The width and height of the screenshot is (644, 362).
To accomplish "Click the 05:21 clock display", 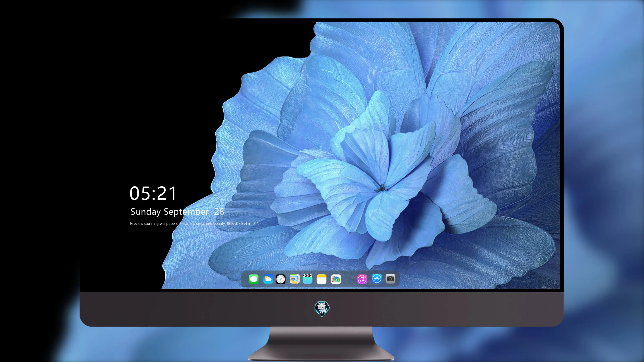I will [153, 193].
